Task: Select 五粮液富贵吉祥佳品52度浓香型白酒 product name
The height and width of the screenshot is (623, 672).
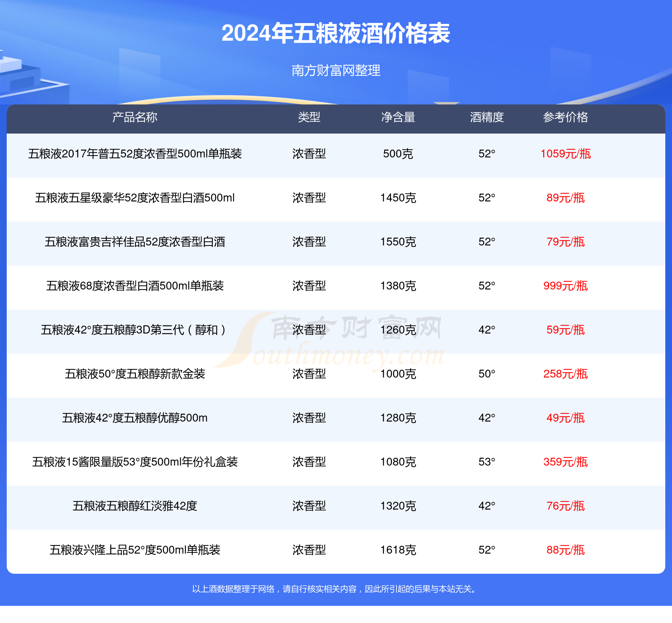Action: [x=135, y=242]
